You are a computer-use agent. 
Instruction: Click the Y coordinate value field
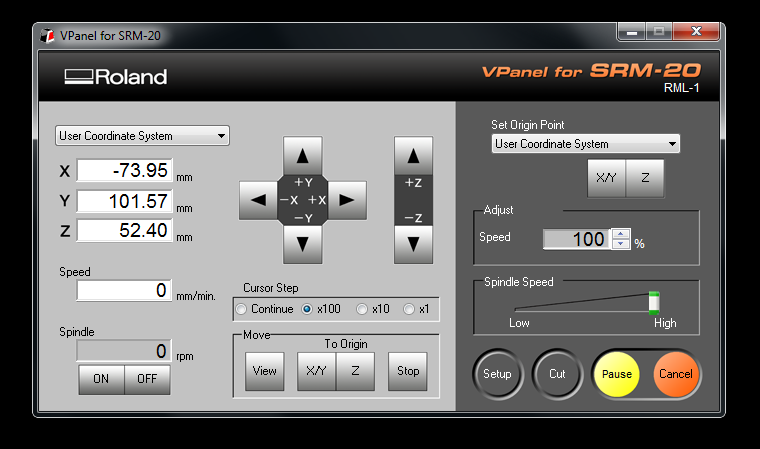[x=125, y=201]
